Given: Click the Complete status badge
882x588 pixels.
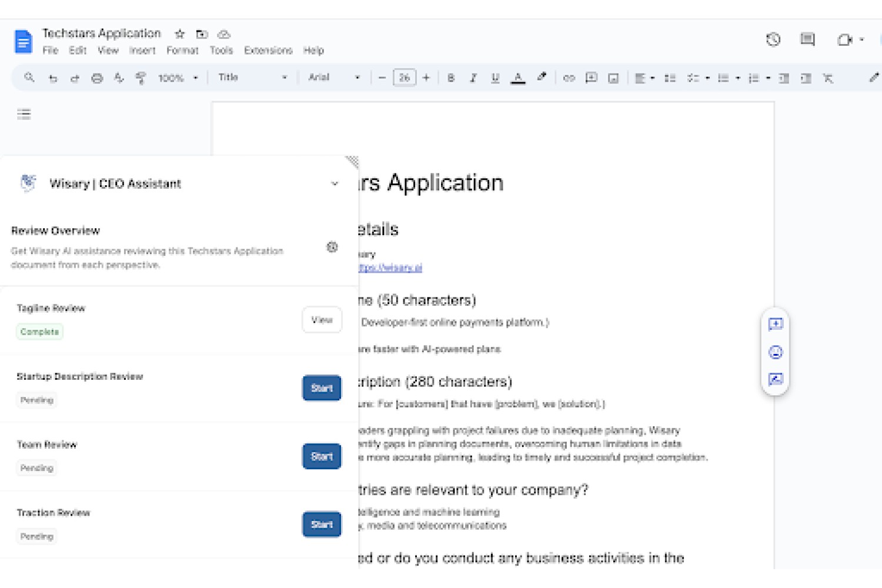Looking at the screenshot, I should pyautogui.click(x=39, y=332).
